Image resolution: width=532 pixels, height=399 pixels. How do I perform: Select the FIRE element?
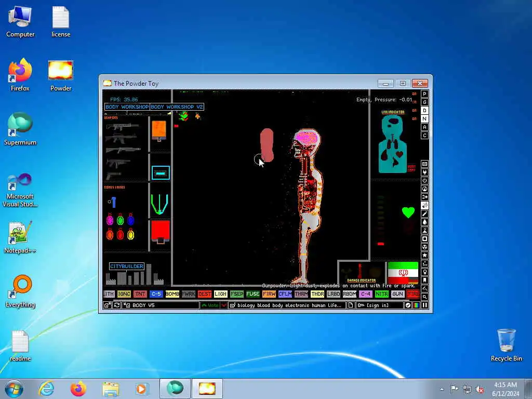[413, 294]
